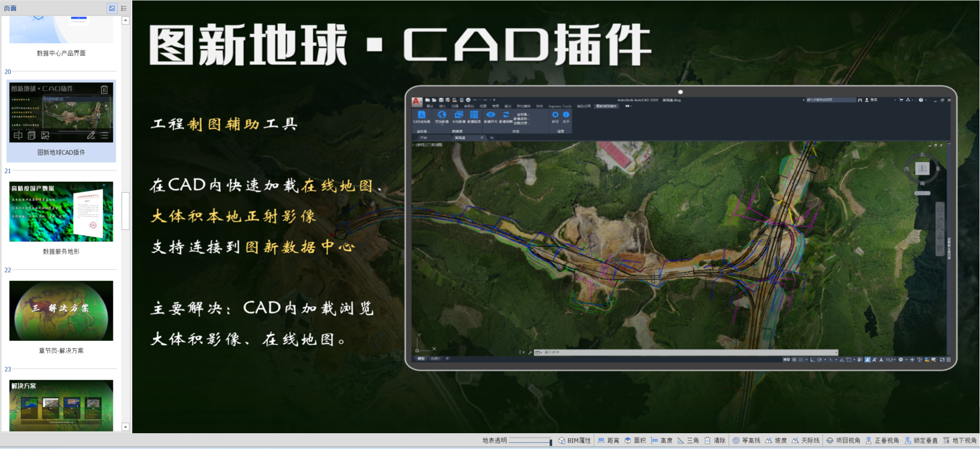The height and width of the screenshot is (449, 980).
Task: Switch page panel to list view
Action: pyautogui.click(x=124, y=8)
